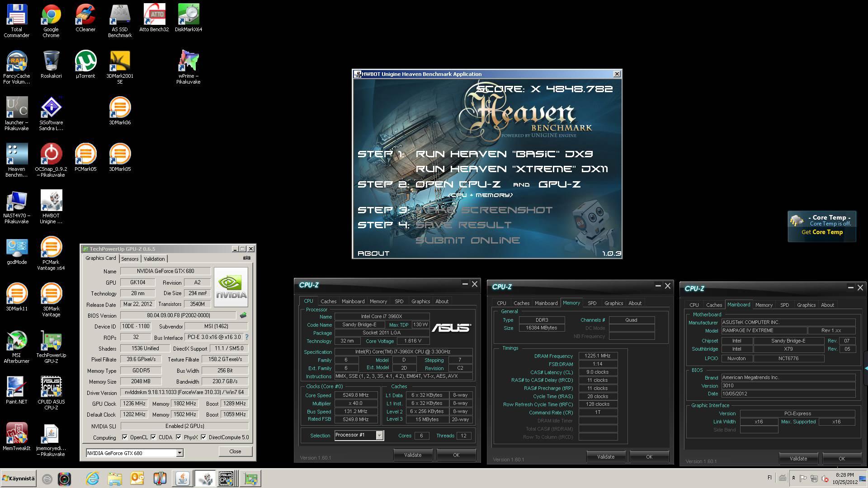Image resolution: width=868 pixels, height=488 pixels.
Task: Open the AS SSD Benchmark icon
Action: pos(120,21)
